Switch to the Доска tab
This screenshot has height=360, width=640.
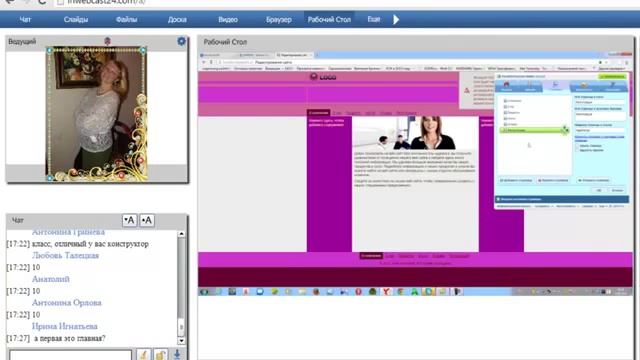[177, 19]
